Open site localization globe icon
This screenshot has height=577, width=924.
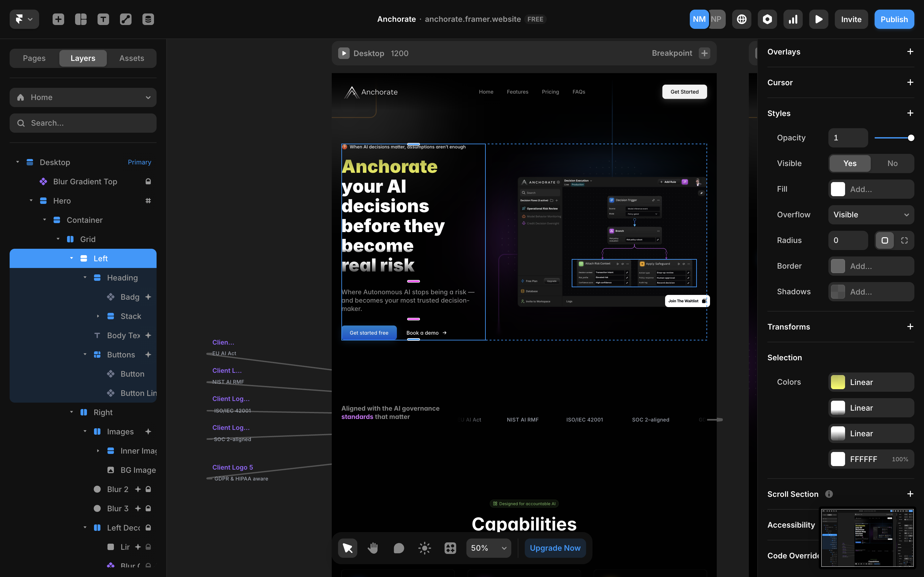(x=741, y=19)
